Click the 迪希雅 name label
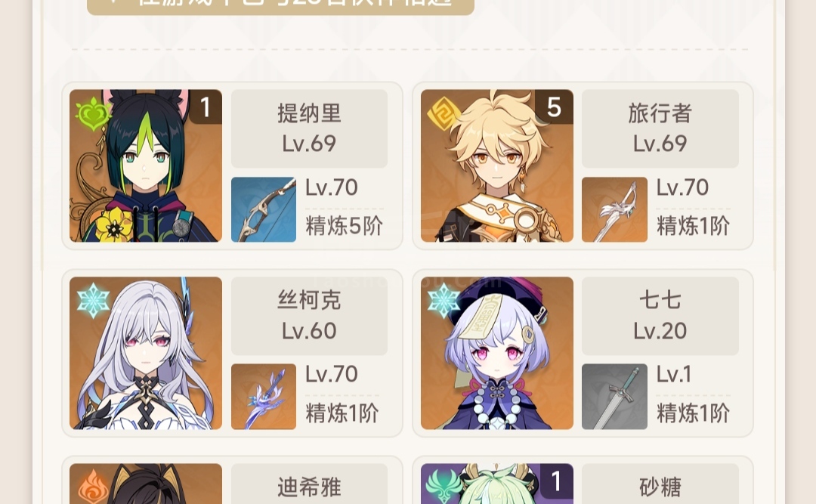Screen dimensions: 816x504 point(309,487)
